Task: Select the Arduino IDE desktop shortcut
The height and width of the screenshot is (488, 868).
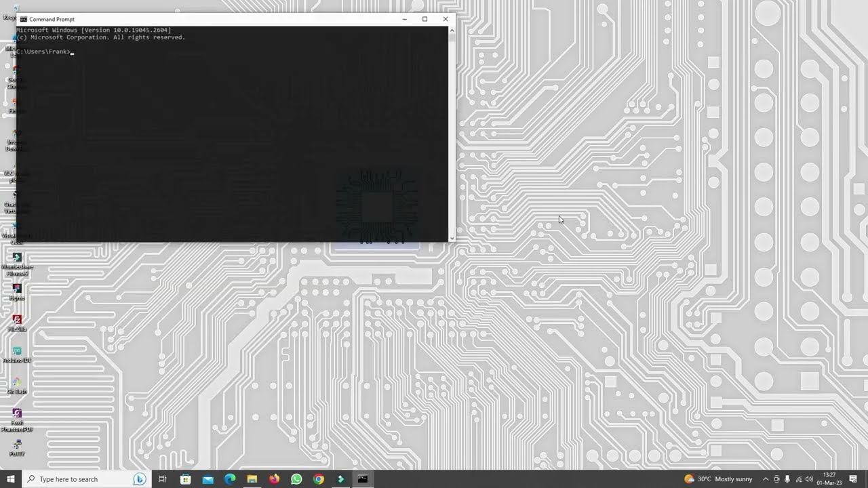Action: pyautogui.click(x=17, y=354)
